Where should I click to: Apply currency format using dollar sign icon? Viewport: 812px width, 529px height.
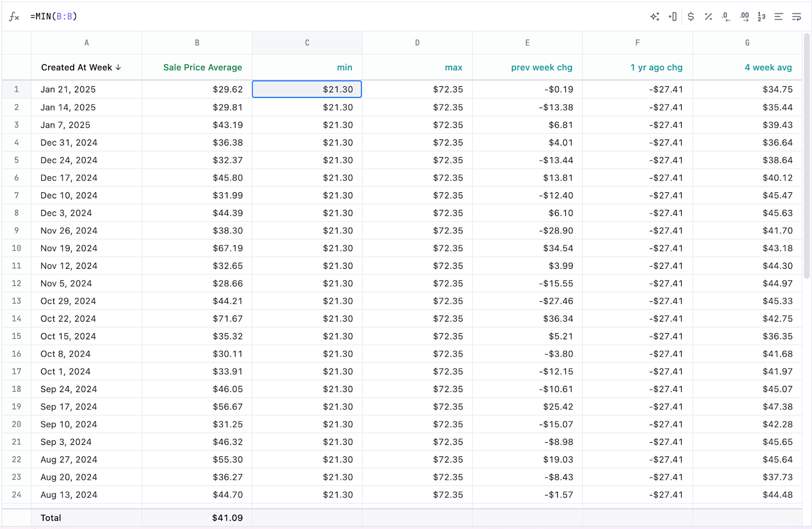coord(690,16)
